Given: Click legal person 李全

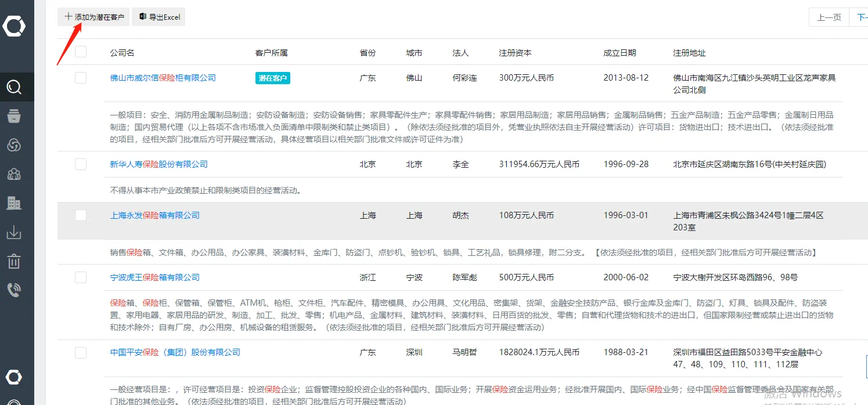Looking at the screenshot, I should (460, 164).
